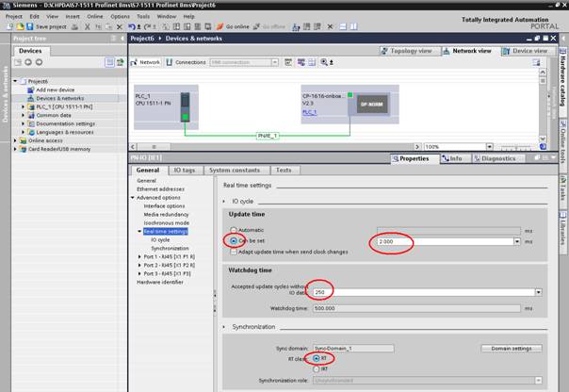Click the PLC_1 link on CP-1616 device
The width and height of the screenshot is (569, 392).
point(309,112)
